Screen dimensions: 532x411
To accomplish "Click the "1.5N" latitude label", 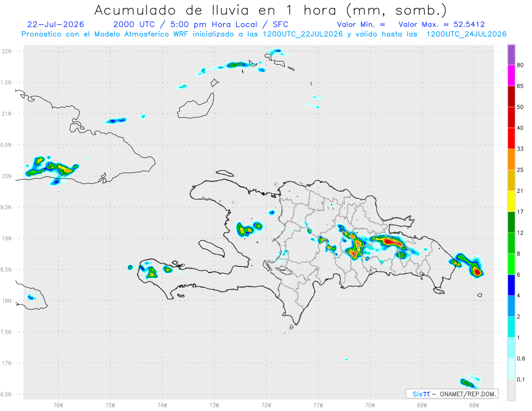I will click(x=7, y=82).
